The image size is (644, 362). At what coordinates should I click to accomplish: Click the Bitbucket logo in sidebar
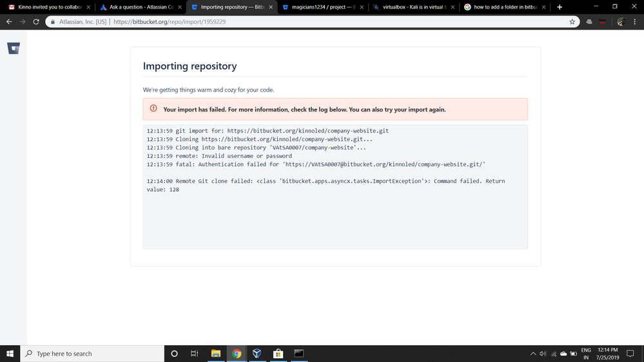click(14, 48)
